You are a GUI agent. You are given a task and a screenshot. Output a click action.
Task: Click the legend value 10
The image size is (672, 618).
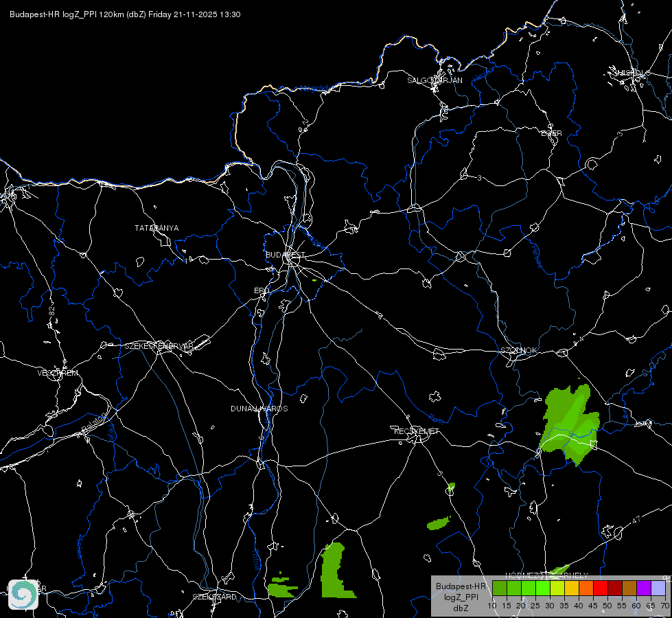tap(492, 606)
